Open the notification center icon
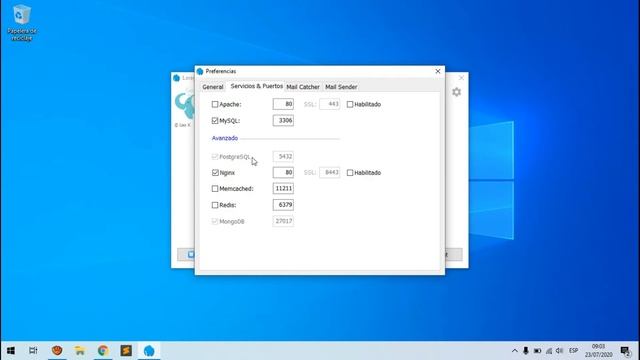The width and height of the screenshot is (640, 360). [x=625, y=351]
